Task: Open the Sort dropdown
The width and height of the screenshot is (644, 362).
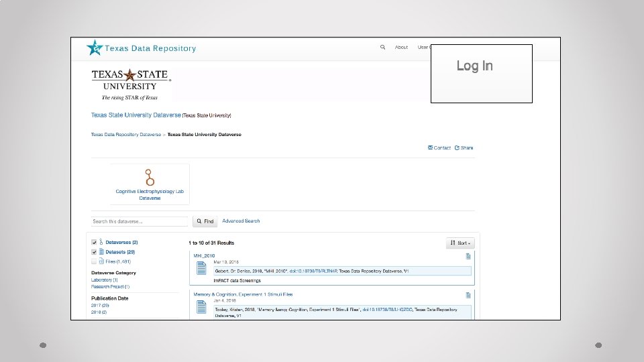Action: [x=460, y=243]
